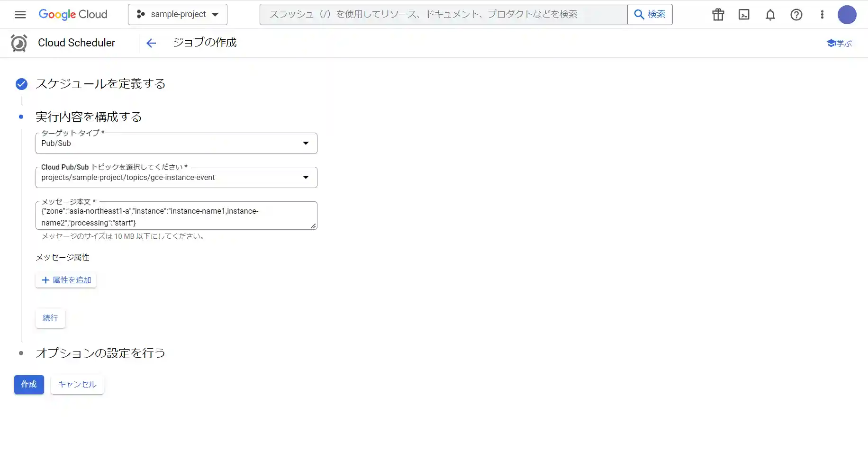Click the Cloud Scheduler clock icon
This screenshot has height=451, width=868.
click(19, 43)
